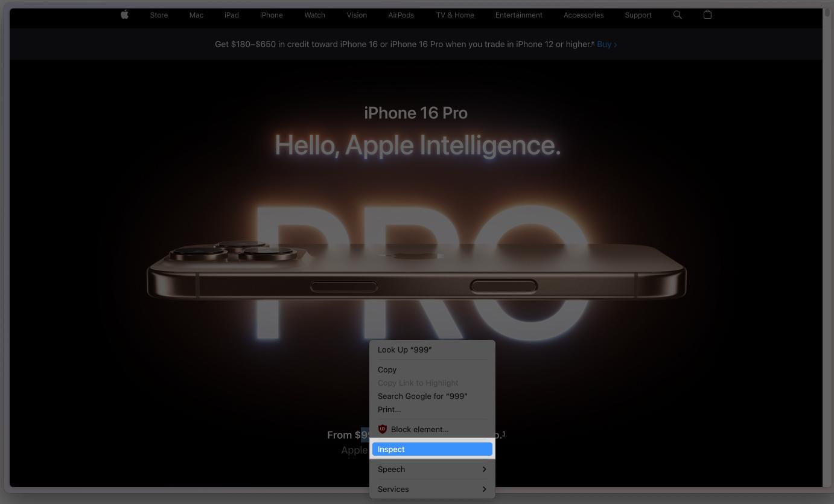The image size is (834, 504).
Task: Choose Inspect from the context menu
Action: point(432,449)
